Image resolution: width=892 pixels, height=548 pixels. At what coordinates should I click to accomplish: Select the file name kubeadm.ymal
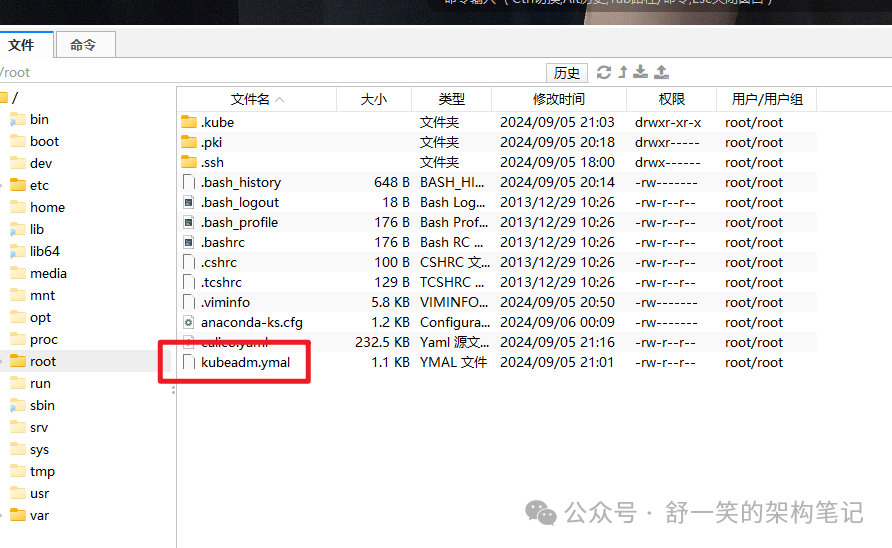(245, 362)
